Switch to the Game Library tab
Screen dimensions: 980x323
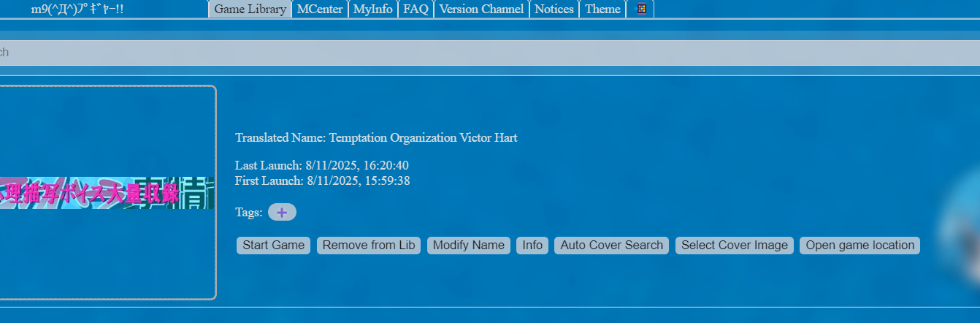pyautogui.click(x=250, y=9)
